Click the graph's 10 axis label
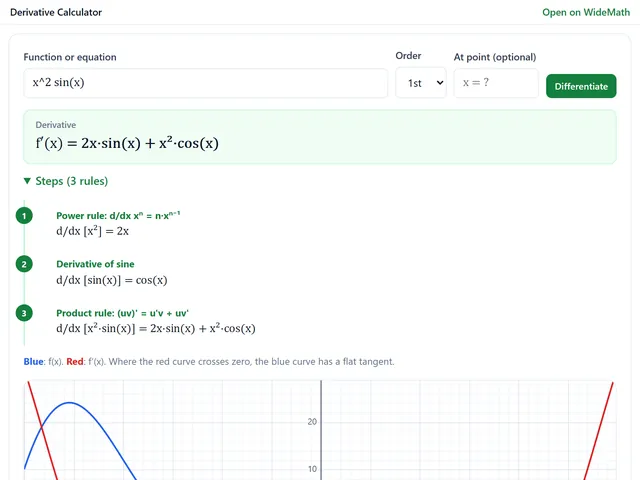This screenshot has height=480, width=640. coord(312,469)
